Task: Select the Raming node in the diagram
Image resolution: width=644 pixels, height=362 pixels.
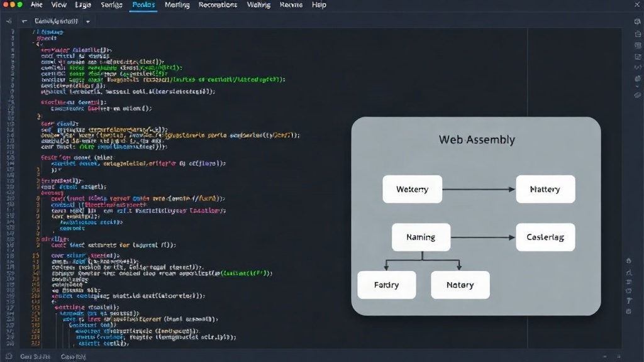Action: coord(421,237)
